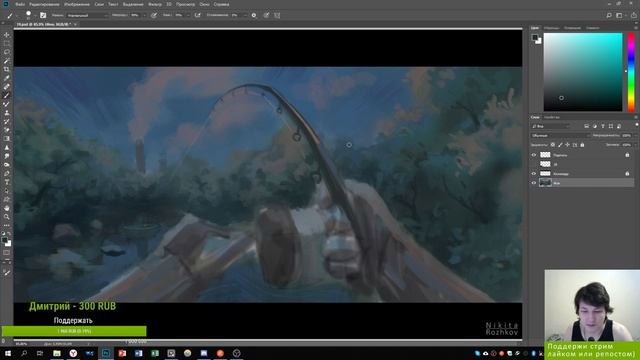Image resolution: width=640 pixels, height=360 pixels.
Task: Select the Rectangular Marquee tool
Action: 7,44
